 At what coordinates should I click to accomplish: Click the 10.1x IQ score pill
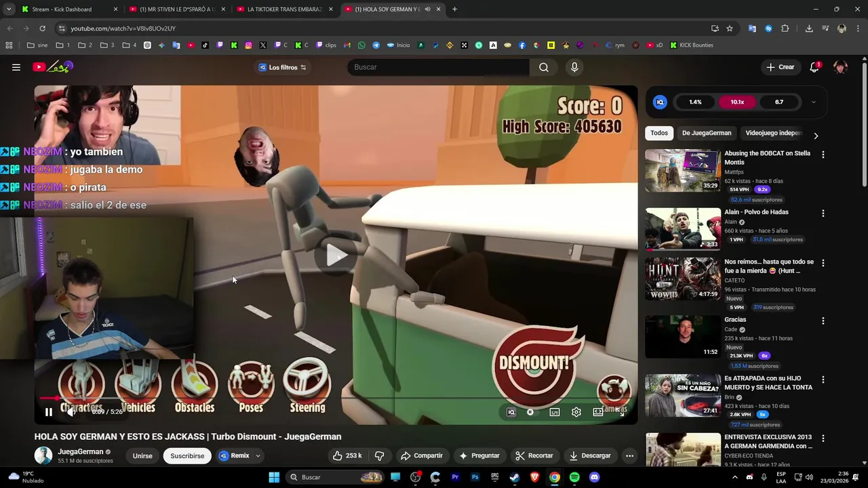click(737, 102)
